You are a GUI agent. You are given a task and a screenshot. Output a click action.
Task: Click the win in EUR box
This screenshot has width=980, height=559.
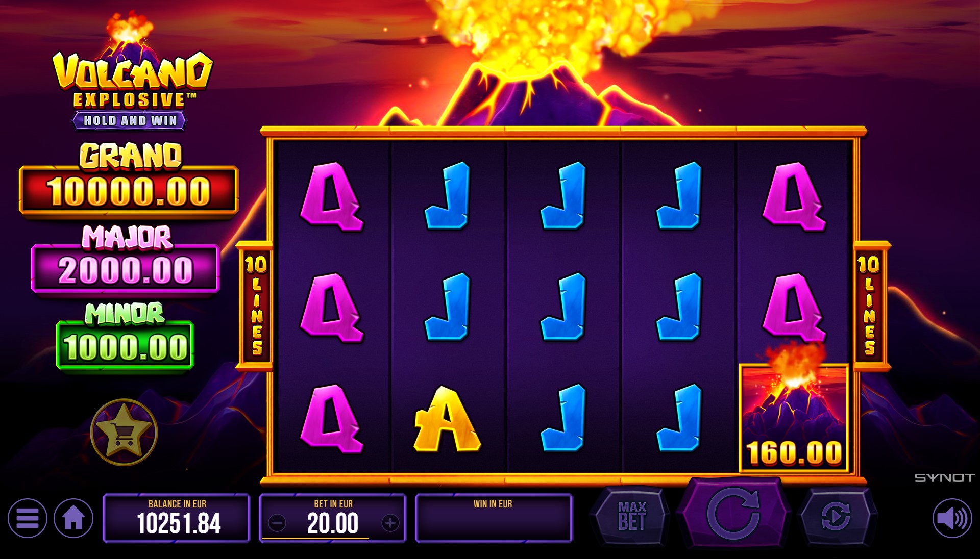pyautogui.click(x=494, y=518)
